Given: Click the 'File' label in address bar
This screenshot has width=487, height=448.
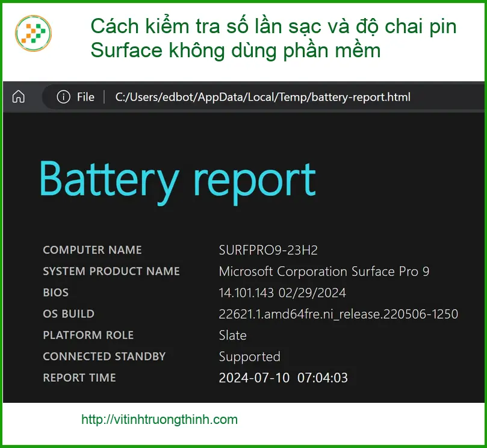Looking at the screenshot, I should [85, 97].
